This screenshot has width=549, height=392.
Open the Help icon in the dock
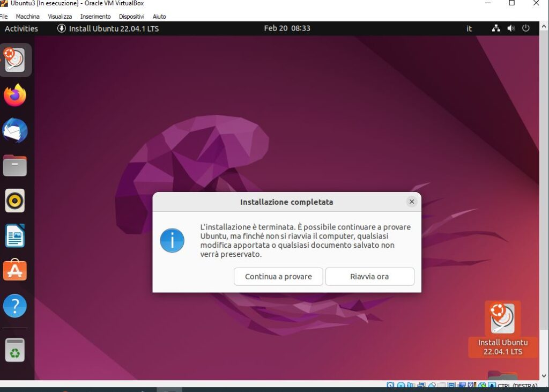pyautogui.click(x=14, y=306)
